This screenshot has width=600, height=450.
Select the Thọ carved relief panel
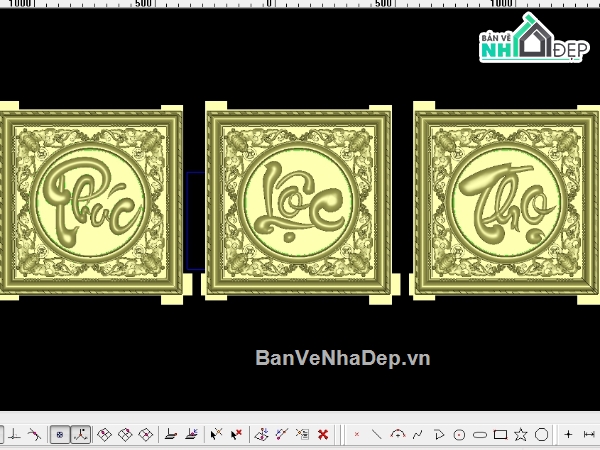pyautogui.click(x=506, y=203)
